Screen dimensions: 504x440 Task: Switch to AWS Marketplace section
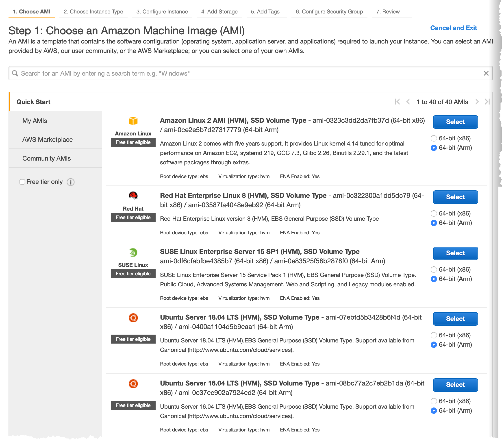pos(47,139)
